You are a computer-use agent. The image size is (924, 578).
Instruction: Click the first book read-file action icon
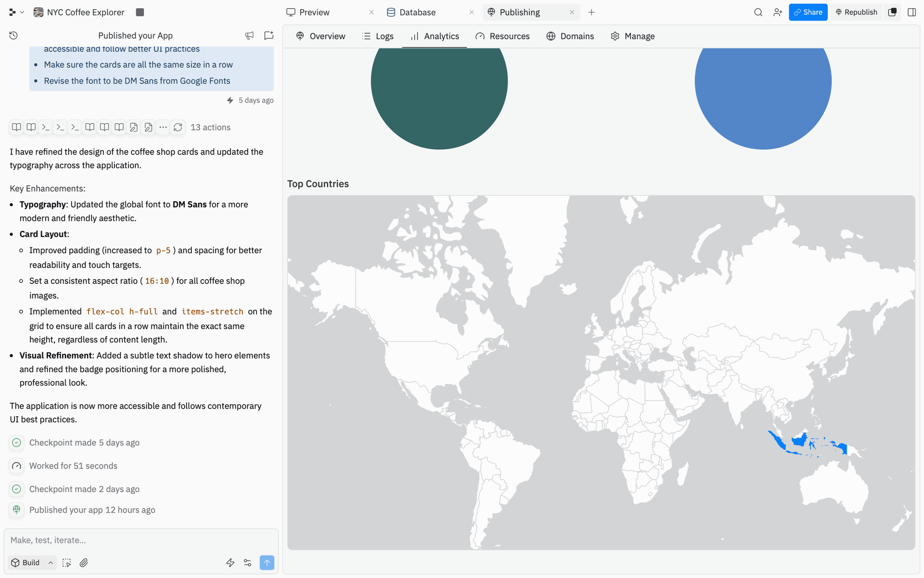pos(16,128)
